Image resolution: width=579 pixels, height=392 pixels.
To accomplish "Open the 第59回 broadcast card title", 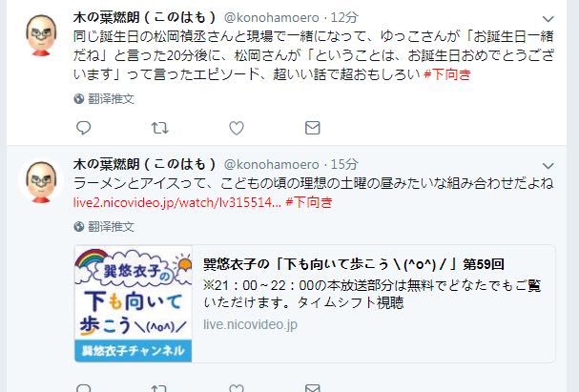I will coord(353,264).
